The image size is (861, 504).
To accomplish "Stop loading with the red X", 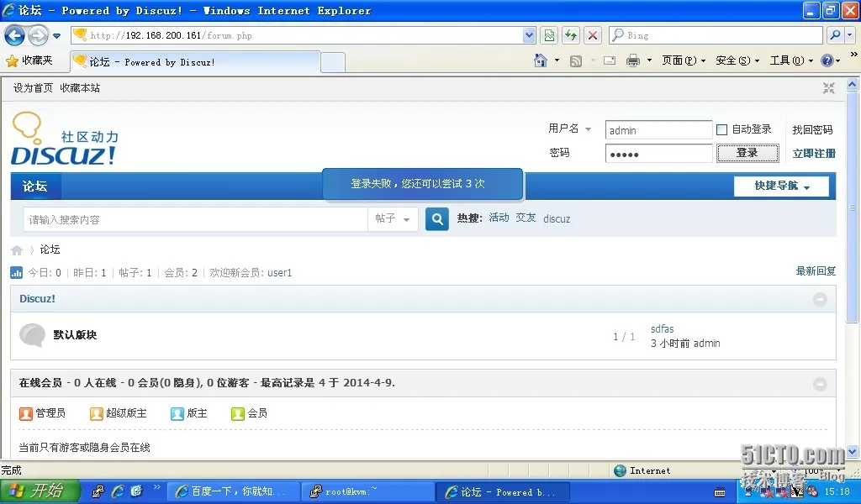I will 593,35.
